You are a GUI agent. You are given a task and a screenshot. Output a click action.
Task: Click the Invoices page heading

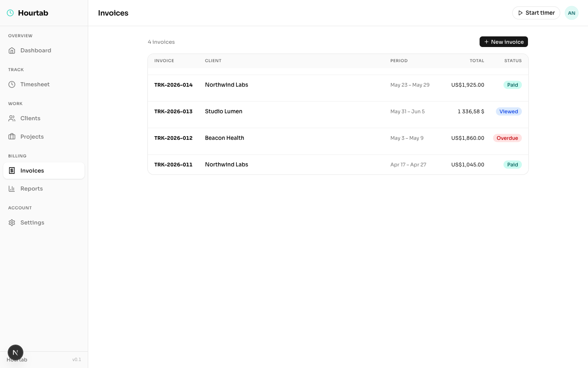click(x=113, y=13)
